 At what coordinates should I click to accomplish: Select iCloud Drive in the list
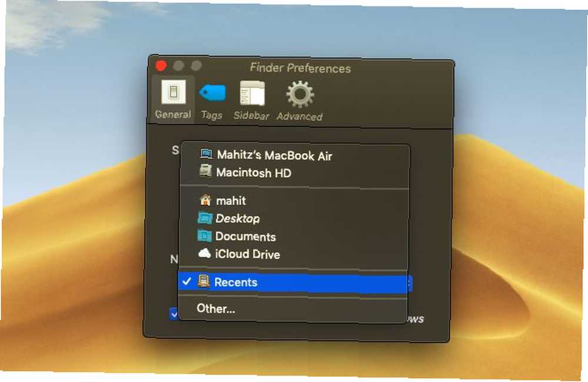click(293, 254)
